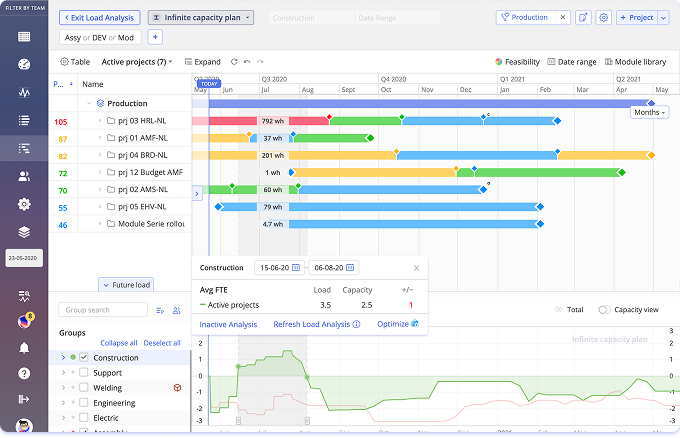
Task: Open the Project button dropdown arrow
Action: click(x=664, y=18)
